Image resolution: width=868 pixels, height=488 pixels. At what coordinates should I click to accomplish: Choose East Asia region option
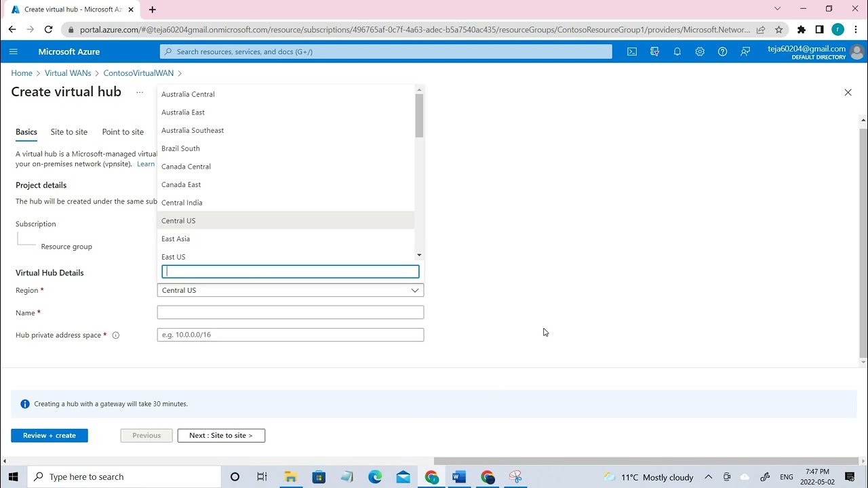click(x=285, y=239)
